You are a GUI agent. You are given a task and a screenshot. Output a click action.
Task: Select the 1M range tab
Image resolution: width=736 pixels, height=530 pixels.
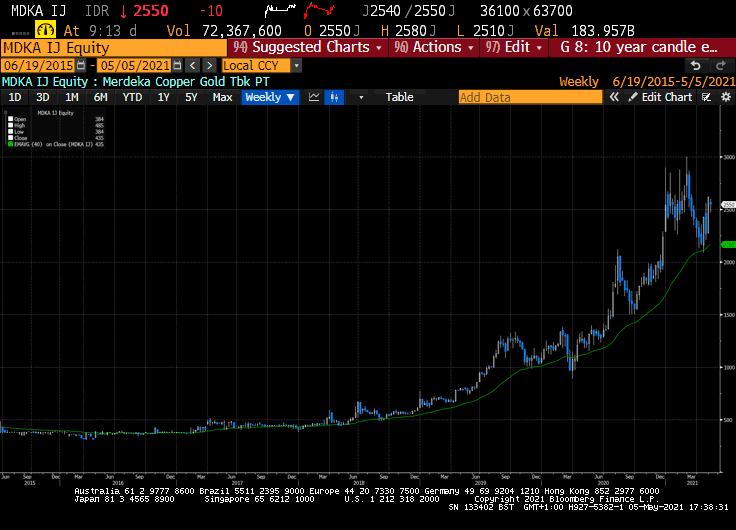(72, 97)
